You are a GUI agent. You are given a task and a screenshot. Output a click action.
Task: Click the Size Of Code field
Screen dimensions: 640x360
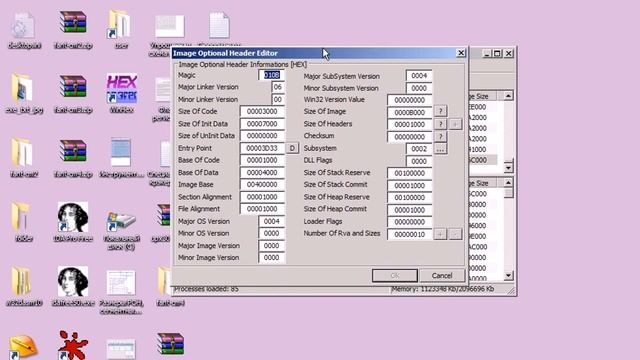[262, 111]
